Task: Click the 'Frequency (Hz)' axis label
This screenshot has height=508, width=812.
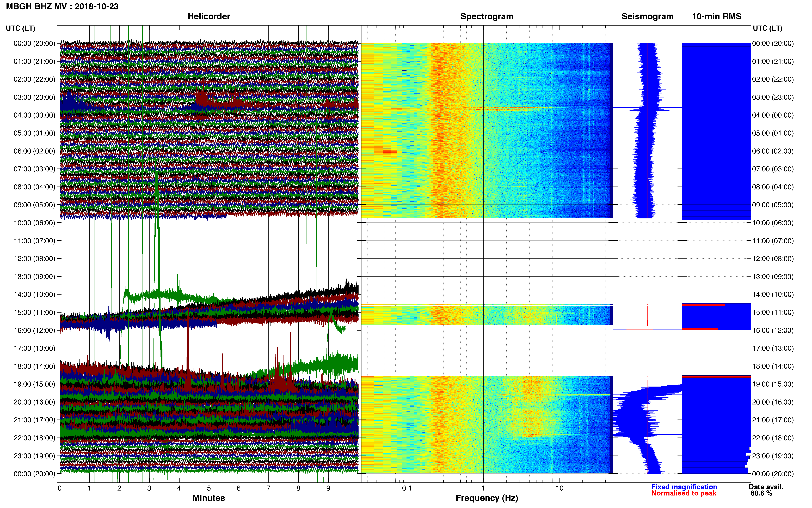Action: click(487, 498)
